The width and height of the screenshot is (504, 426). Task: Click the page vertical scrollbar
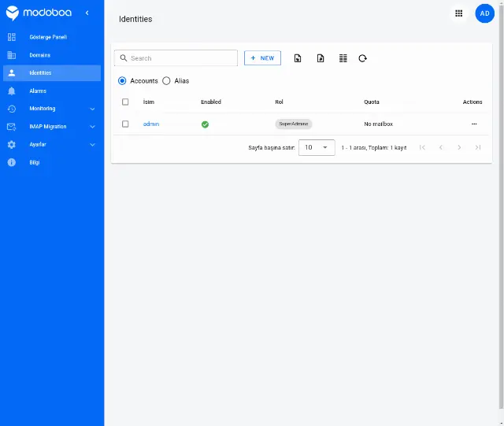(x=501, y=206)
